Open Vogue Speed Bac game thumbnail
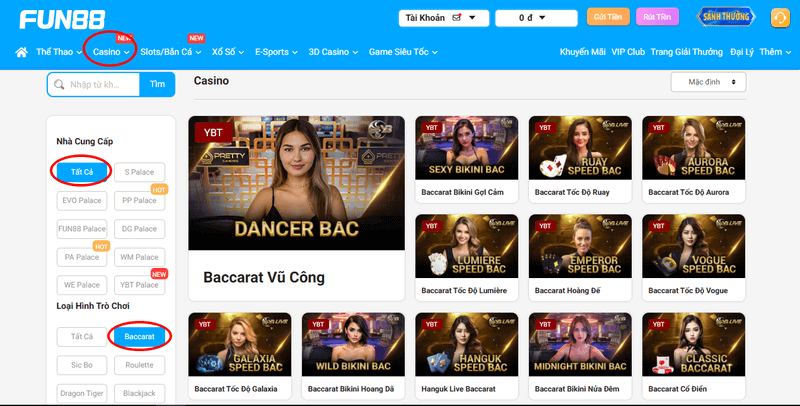The height and width of the screenshot is (406, 800). click(693, 246)
